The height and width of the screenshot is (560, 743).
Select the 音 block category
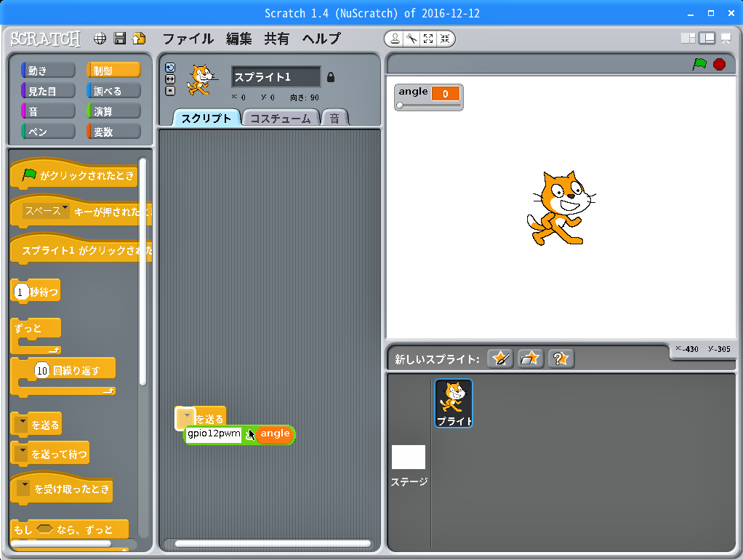(x=48, y=111)
